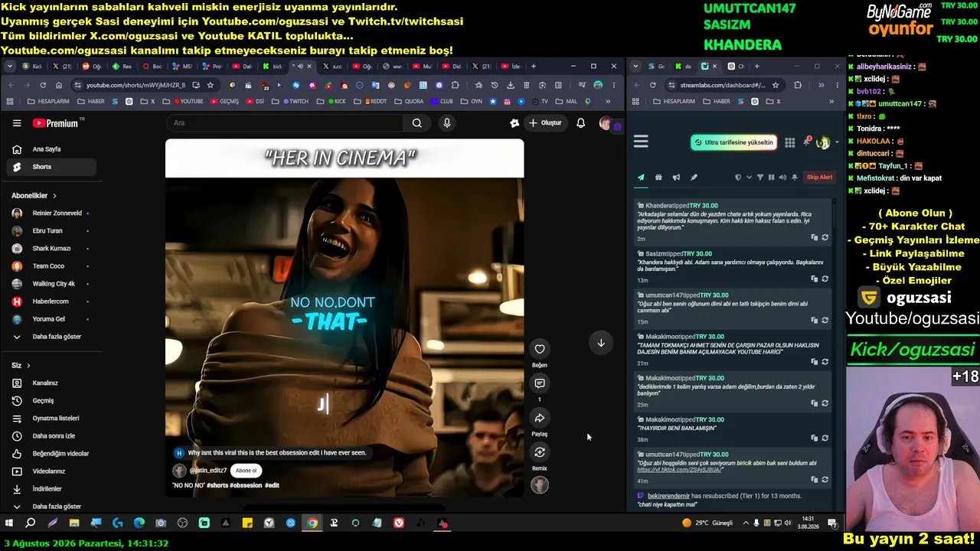Click the YouTube Premium logo
The height and width of the screenshot is (551, 980).
(56, 123)
